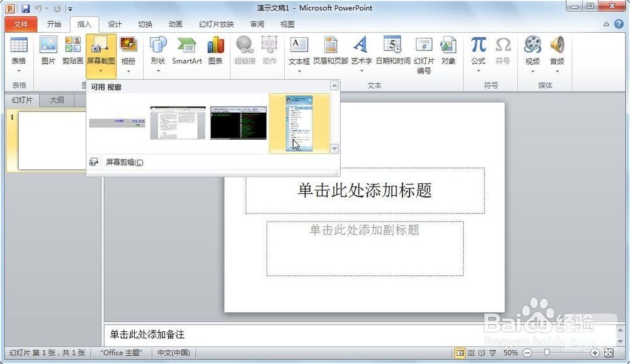Switch to the 大纲 outline pane tab
630x364 pixels.
click(x=57, y=100)
